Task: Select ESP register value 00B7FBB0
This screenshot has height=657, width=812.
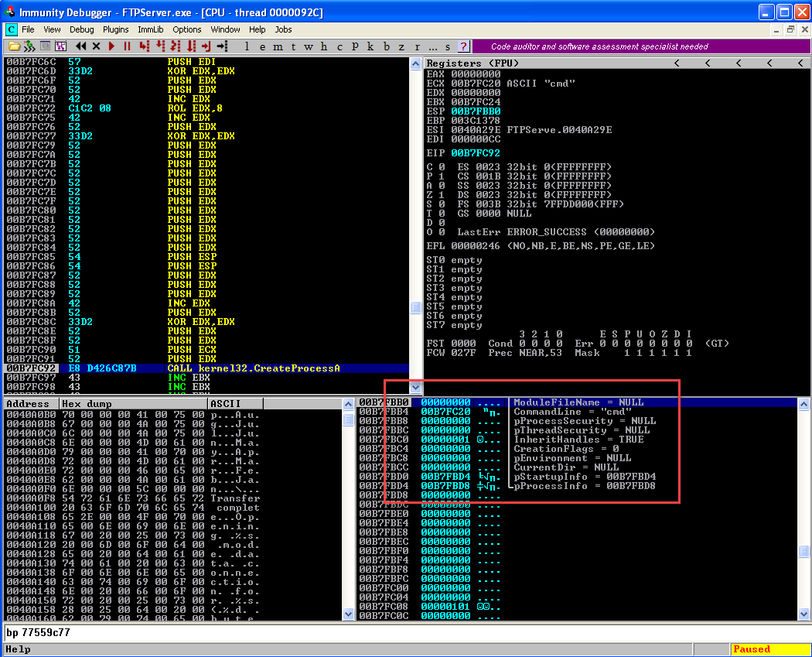Action: click(x=476, y=111)
